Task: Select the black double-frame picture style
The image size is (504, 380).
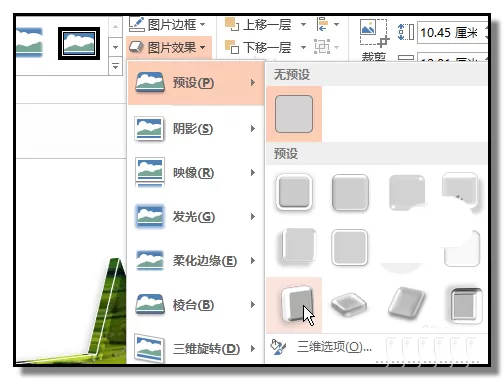Action: click(x=79, y=44)
